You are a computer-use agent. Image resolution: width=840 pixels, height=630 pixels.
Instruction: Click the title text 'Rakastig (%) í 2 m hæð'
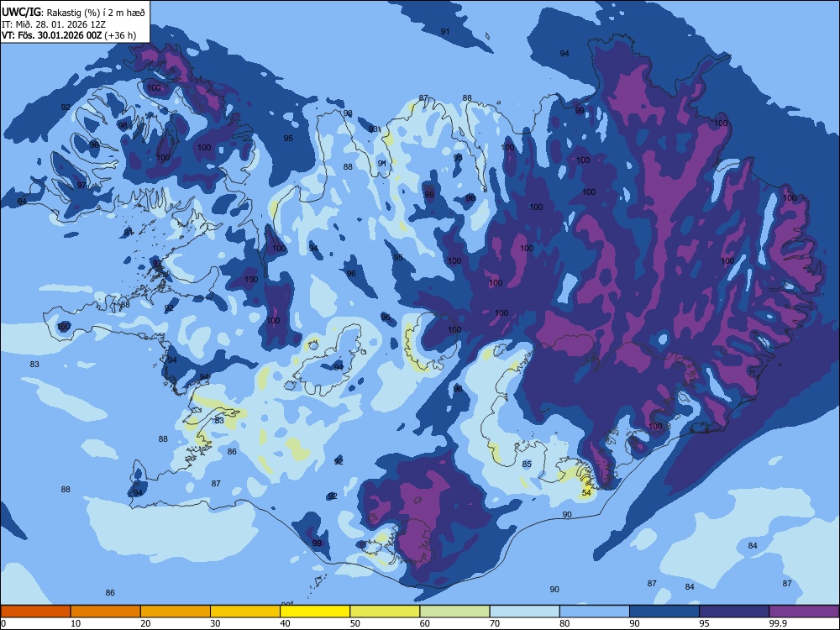point(96,13)
